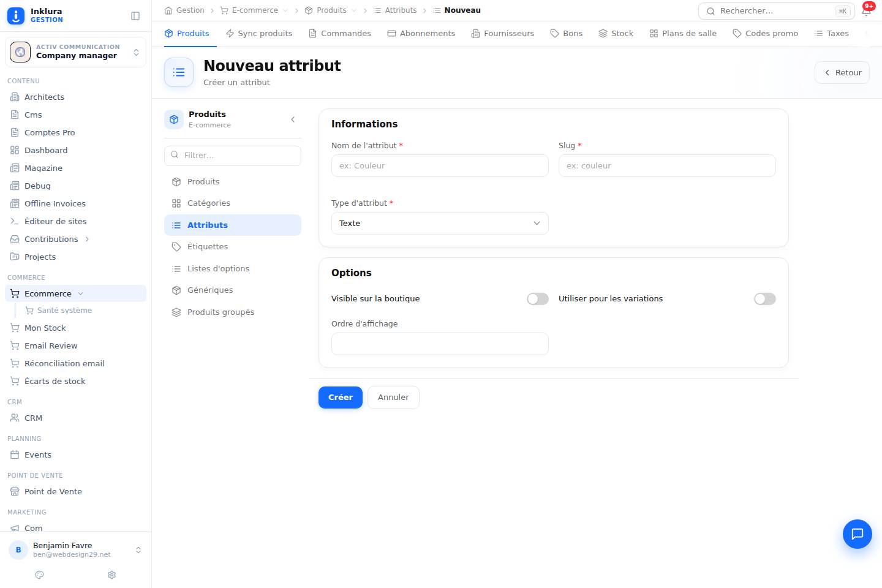This screenshot has width=882, height=588.
Task: Focus the Ordre d'affichage field
Action: (440, 344)
